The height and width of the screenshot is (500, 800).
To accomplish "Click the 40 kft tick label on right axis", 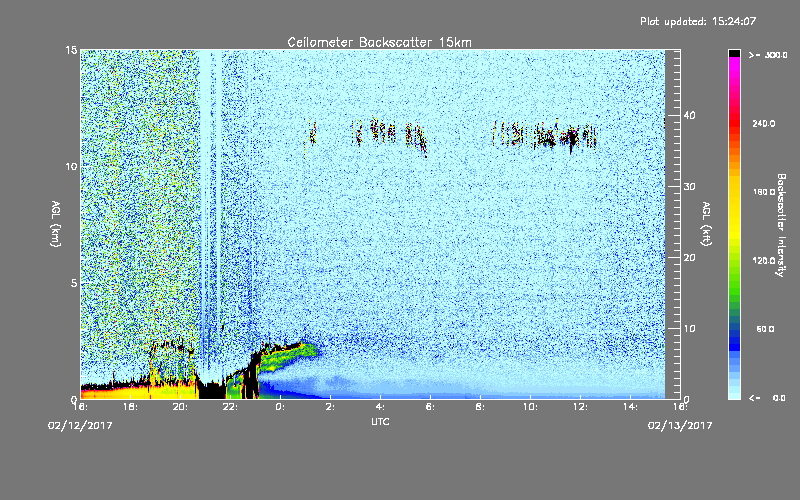I will pos(689,116).
